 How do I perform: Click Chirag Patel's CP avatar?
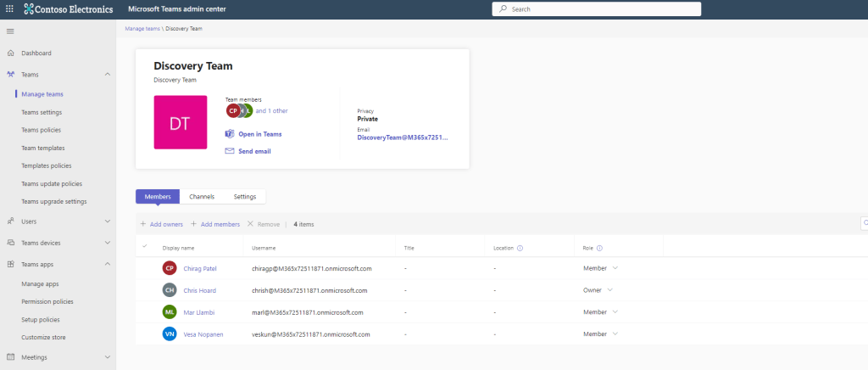[x=170, y=268]
